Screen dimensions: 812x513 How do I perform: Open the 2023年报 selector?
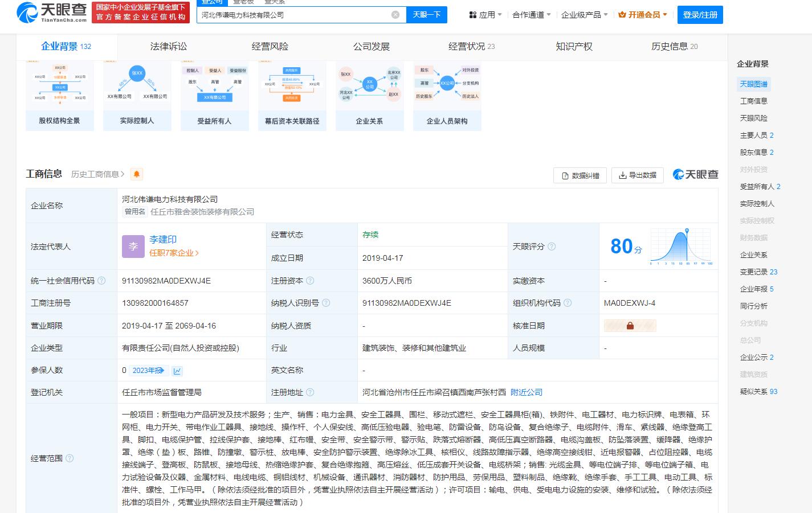(149, 371)
